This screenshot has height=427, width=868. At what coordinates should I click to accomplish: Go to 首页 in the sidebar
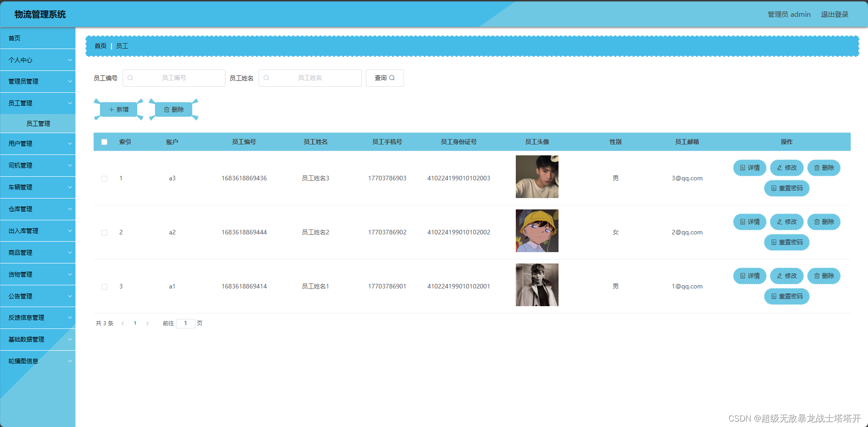pos(38,38)
